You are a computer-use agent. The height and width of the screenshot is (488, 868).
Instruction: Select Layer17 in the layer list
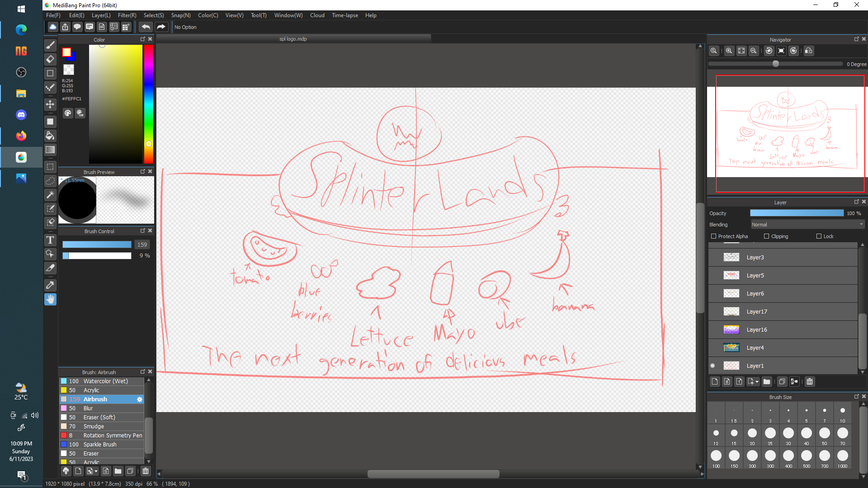click(x=783, y=312)
